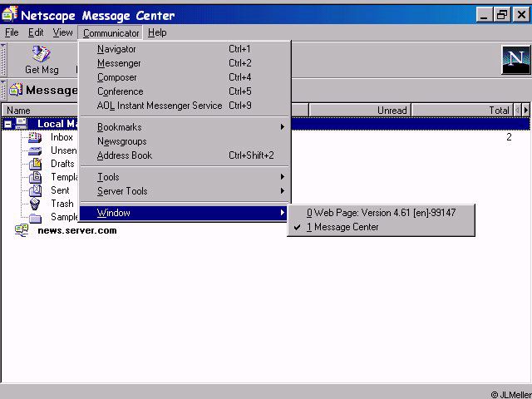
Task: Choose Navigator from the Communicator menu
Action: [x=185, y=49]
